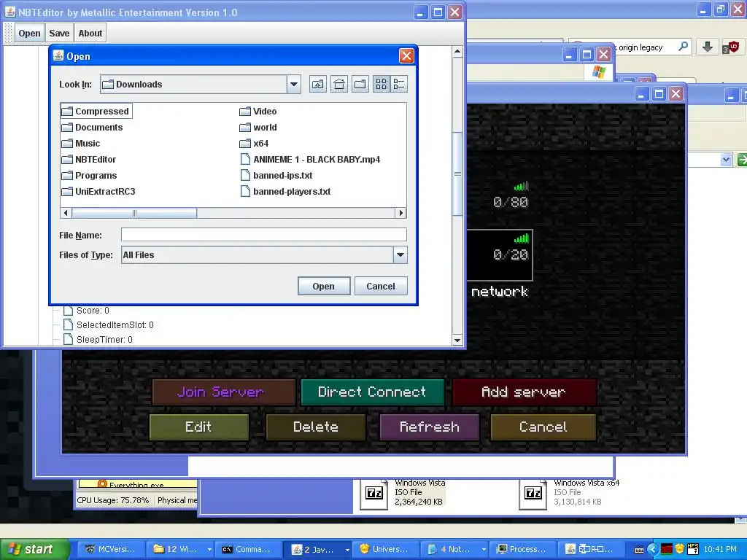
Task: Select the Music folder
Action: [81, 144]
